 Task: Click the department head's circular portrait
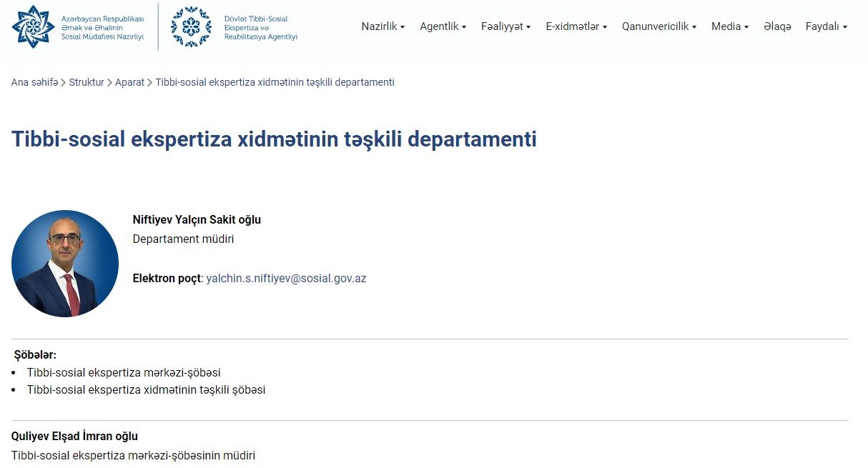click(65, 264)
